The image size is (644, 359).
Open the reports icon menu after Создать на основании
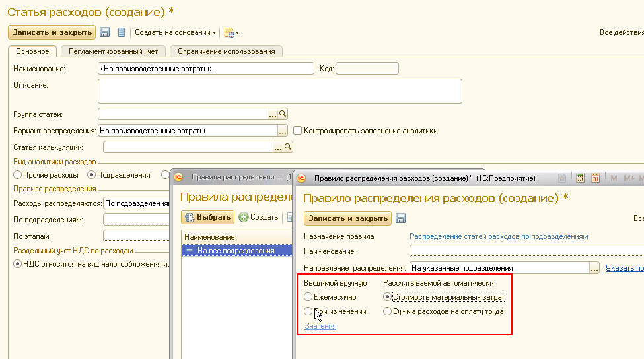point(231,33)
